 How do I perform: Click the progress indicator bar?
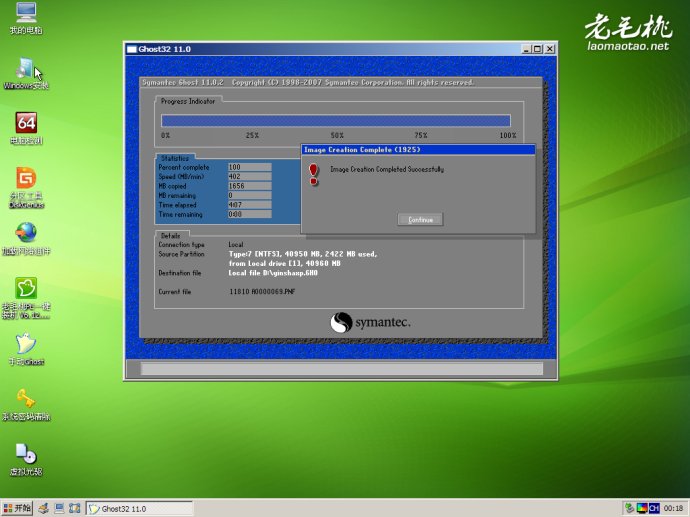[336, 120]
